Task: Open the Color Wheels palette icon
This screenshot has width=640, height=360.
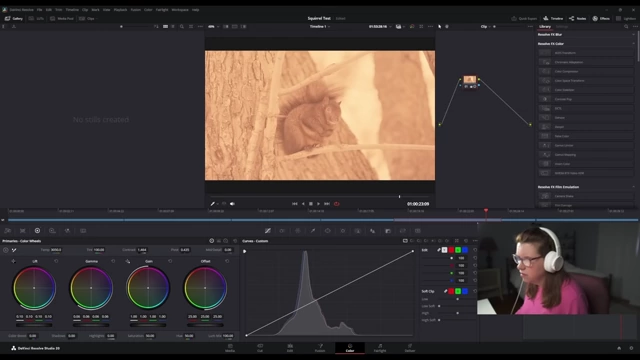Action: pyautogui.click(x=37, y=231)
